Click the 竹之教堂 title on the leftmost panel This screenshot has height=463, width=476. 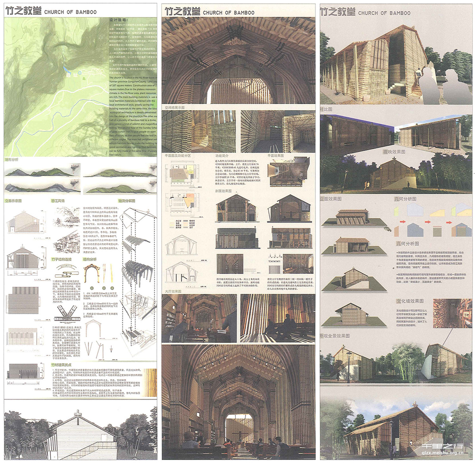point(23,11)
